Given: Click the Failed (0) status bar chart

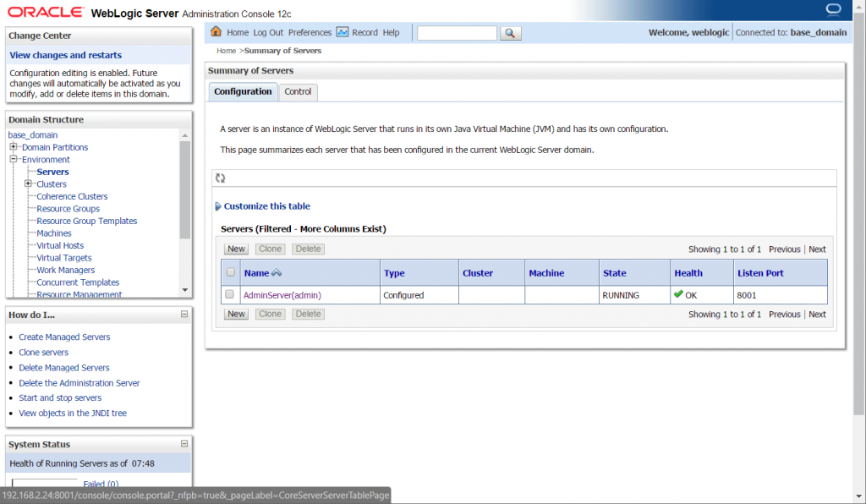Looking at the screenshot, I should [101, 483].
